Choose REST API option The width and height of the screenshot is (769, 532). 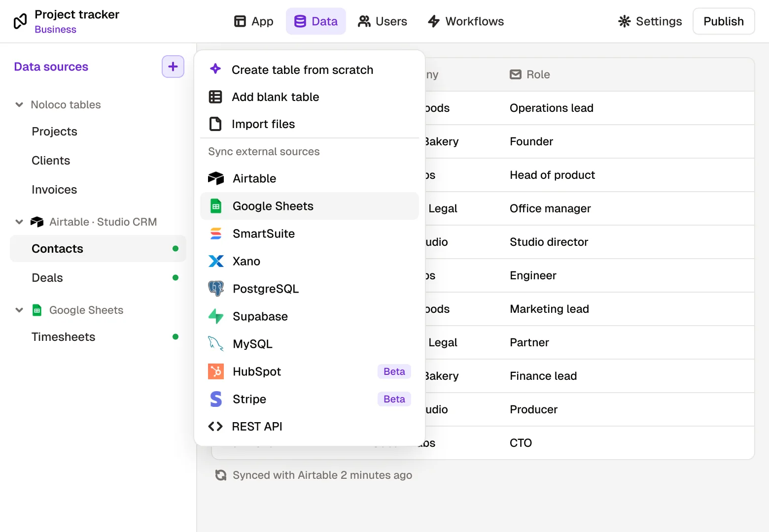point(310,427)
